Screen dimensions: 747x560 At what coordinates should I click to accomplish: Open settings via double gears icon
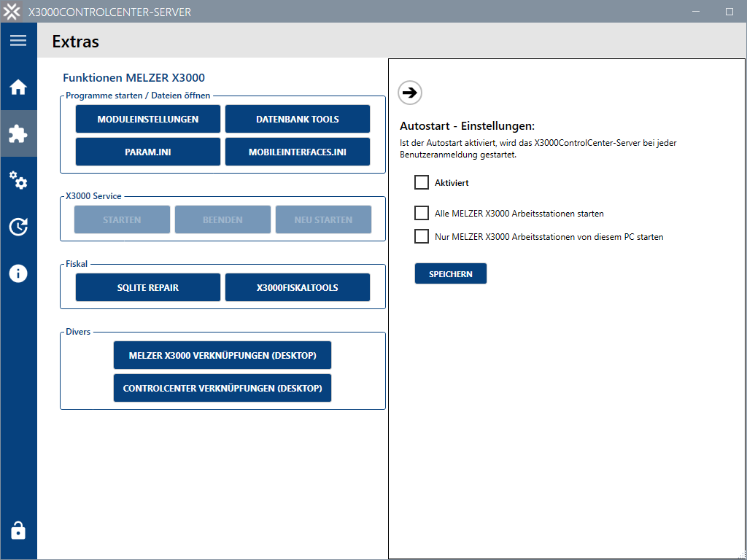pyautogui.click(x=18, y=180)
